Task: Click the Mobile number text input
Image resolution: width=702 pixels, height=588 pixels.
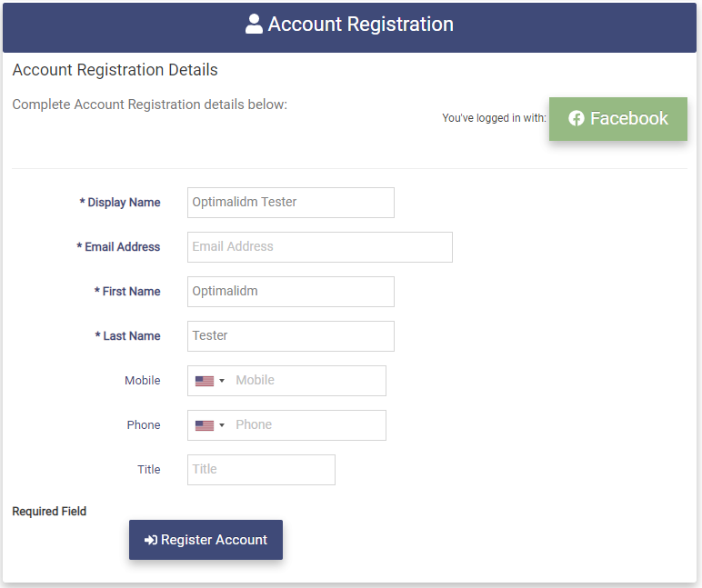Action: coord(306,381)
